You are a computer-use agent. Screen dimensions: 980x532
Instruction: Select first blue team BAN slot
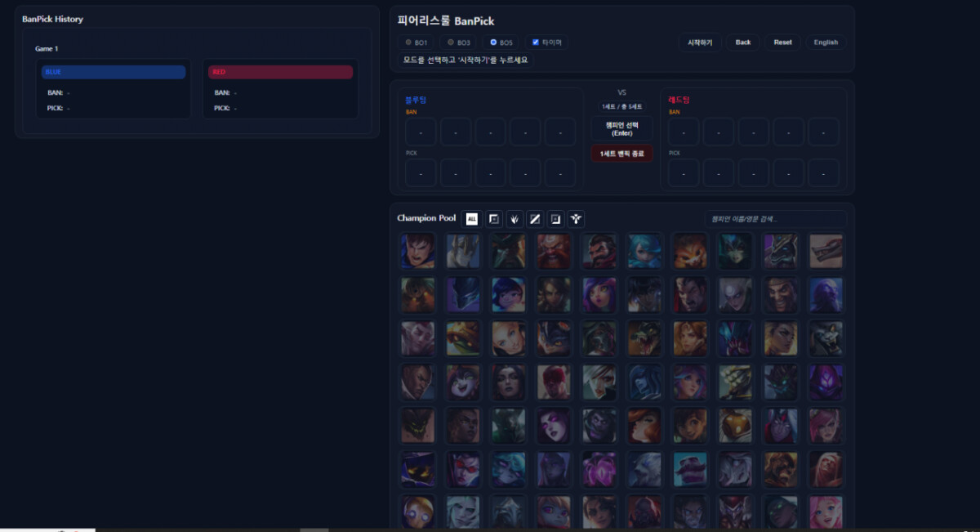(421, 132)
